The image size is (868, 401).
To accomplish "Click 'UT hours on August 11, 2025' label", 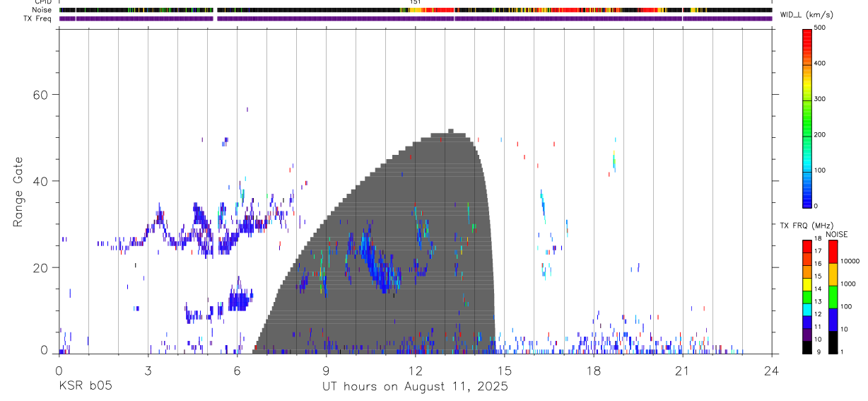I will (x=415, y=386).
